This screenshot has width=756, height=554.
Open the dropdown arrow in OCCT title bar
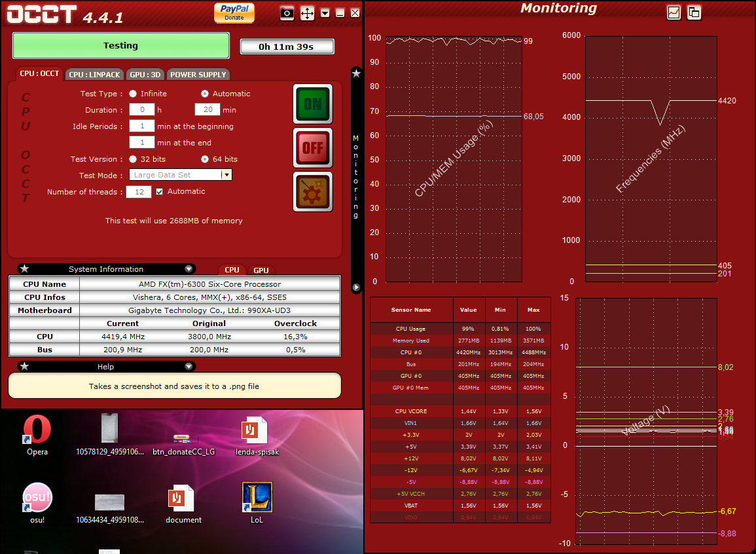pos(325,13)
